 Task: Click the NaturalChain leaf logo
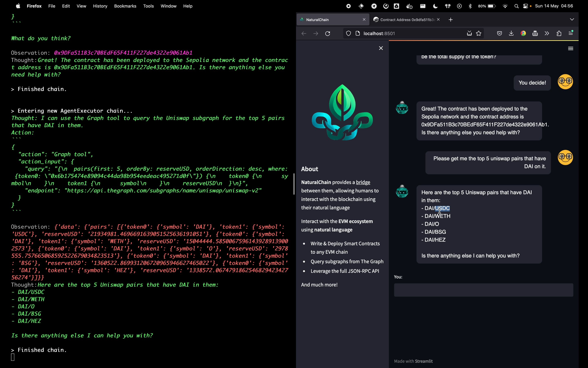pos(342,112)
